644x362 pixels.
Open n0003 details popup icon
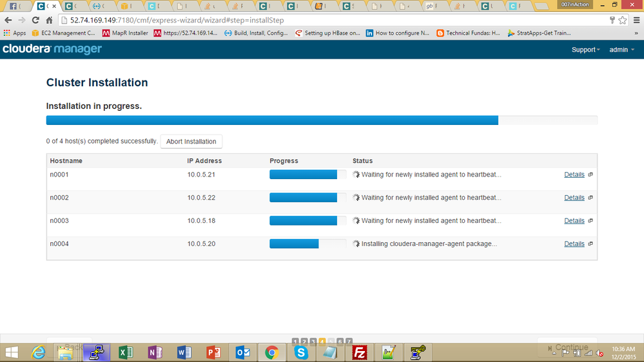click(590, 220)
